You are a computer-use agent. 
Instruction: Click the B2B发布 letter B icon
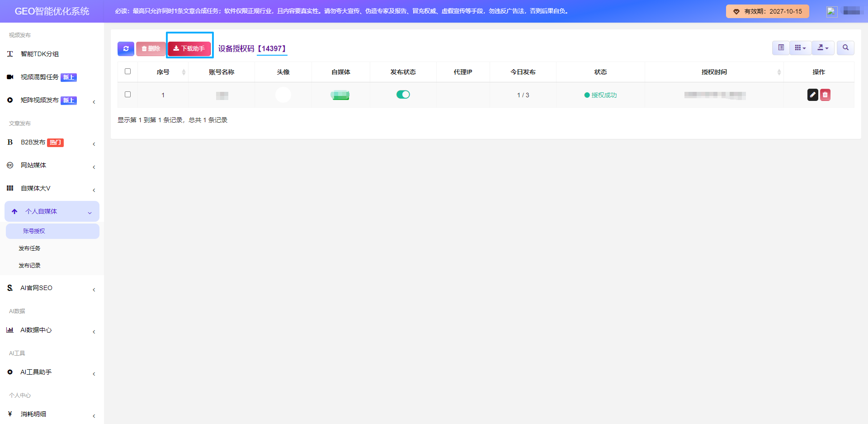point(10,142)
